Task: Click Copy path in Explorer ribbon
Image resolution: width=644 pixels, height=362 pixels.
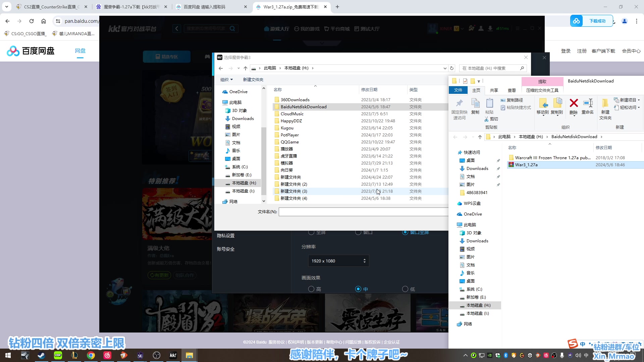Action: click(512, 100)
